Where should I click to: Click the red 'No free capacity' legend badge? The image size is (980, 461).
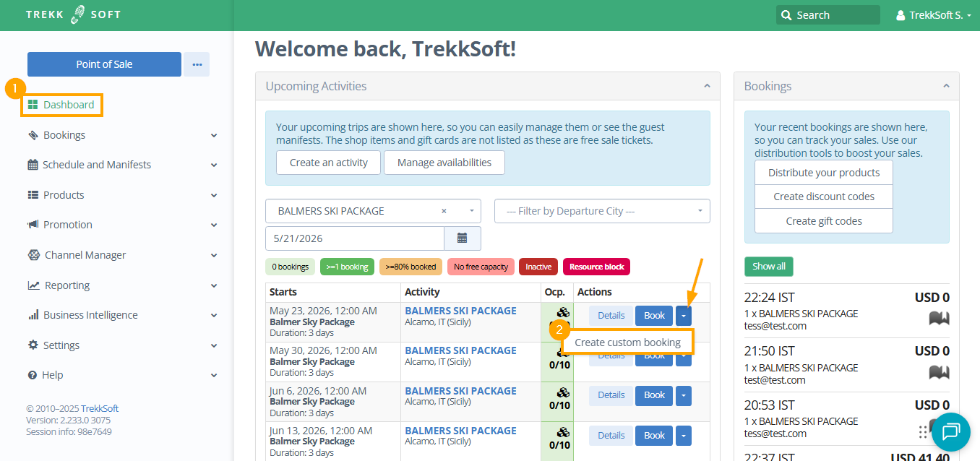click(481, 267)
